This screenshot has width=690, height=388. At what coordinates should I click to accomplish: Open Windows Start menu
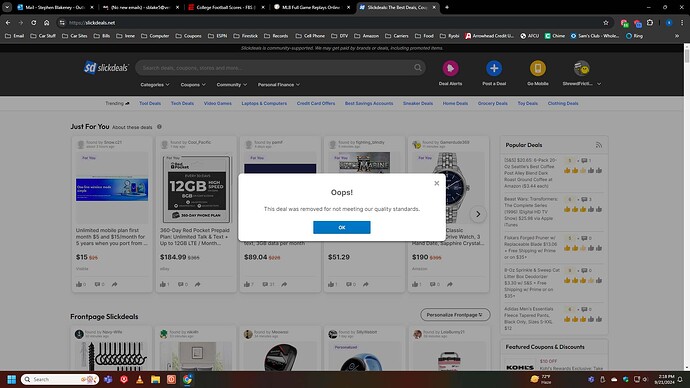click(x=11, y=379)
